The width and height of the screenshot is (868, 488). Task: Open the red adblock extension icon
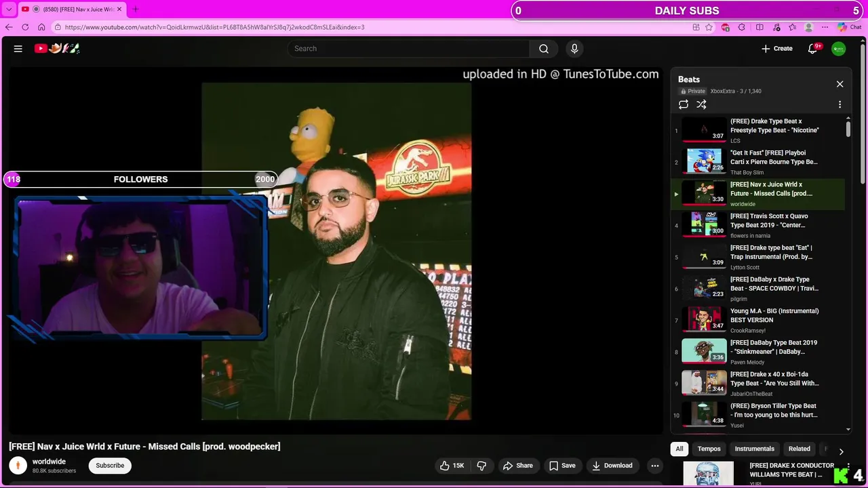click(726, 27)
